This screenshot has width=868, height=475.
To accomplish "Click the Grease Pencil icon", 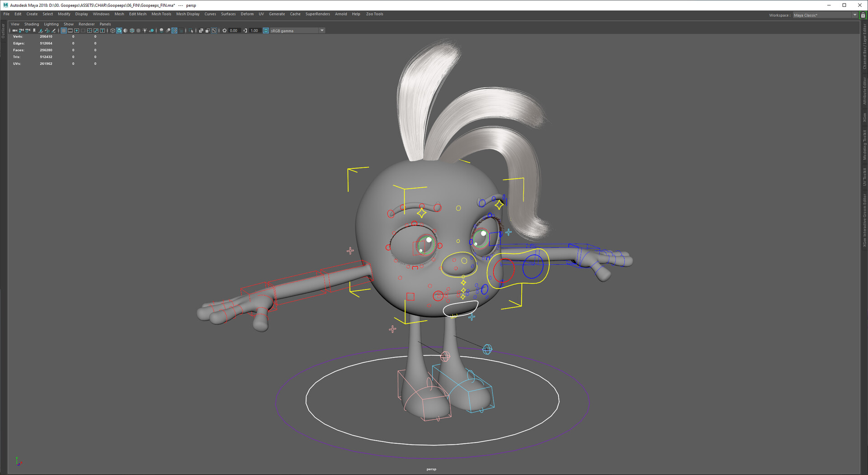I will coord(53,30).
